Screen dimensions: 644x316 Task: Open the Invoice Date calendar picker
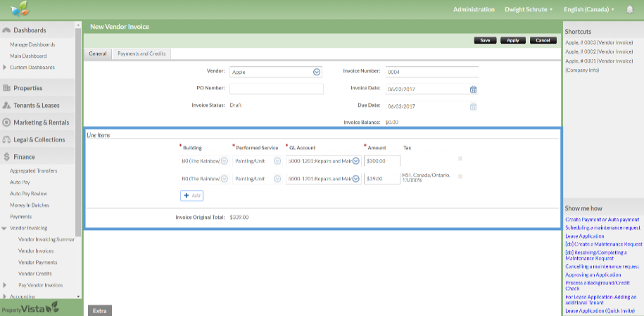[473, 89]
